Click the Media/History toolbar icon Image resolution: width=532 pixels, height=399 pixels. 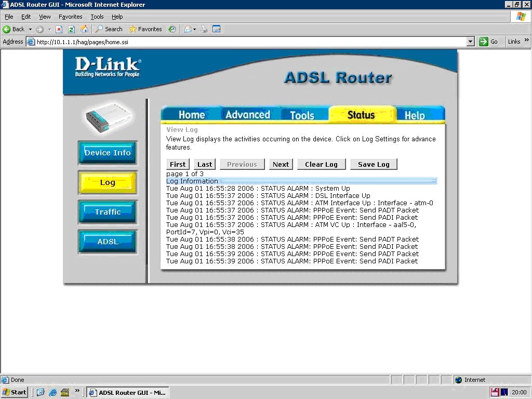(x=172, y=29)
